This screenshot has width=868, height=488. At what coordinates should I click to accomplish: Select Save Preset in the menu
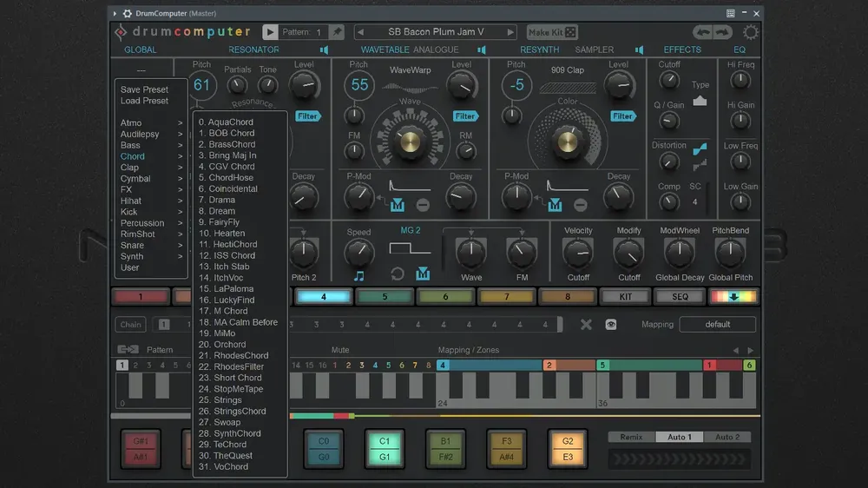pyautogui.click(x=144, y=89)
